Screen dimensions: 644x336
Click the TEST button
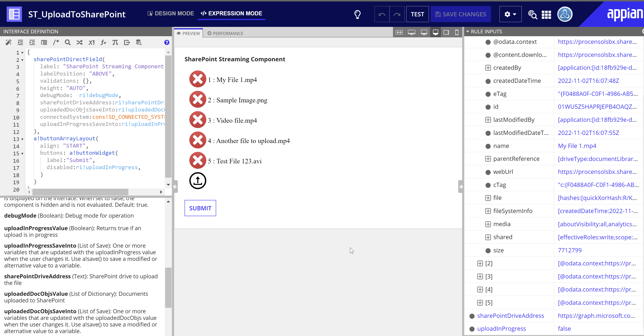[x=417, y=14]
